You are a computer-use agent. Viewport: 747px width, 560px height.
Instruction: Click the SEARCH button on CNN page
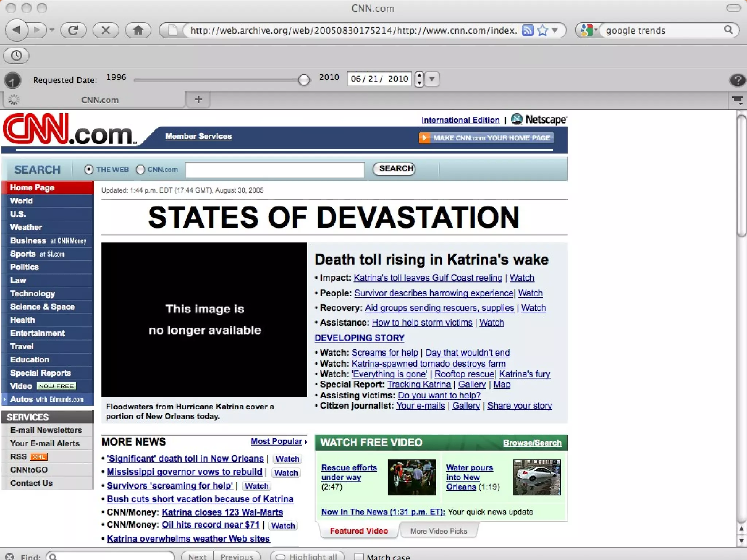click(395, 168)
